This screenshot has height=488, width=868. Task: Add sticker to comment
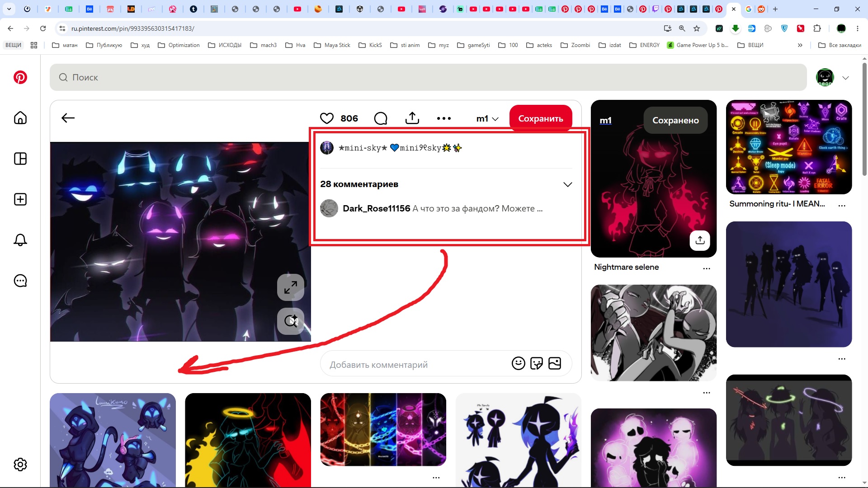point(537,363)
